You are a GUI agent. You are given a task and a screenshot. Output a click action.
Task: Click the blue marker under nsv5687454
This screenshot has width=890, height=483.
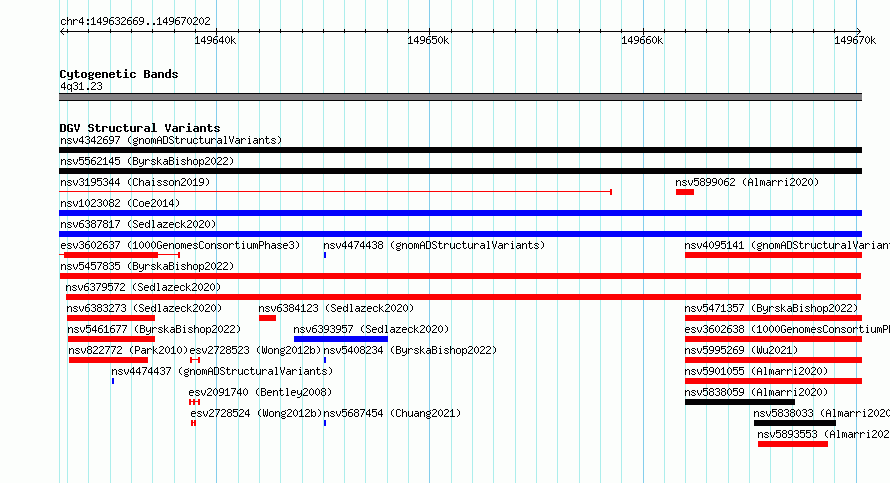click(325, 423)
